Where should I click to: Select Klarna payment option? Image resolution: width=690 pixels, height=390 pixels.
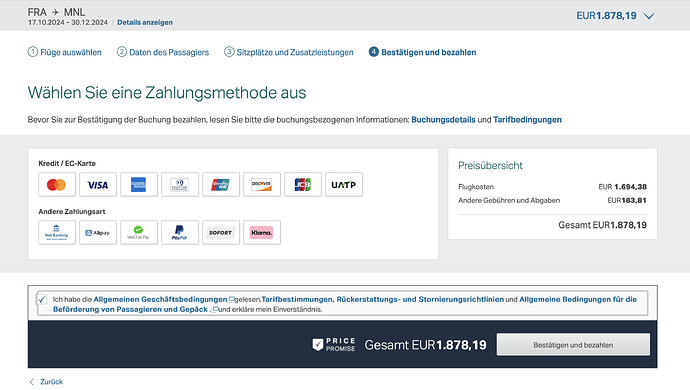tap(261, 232)
